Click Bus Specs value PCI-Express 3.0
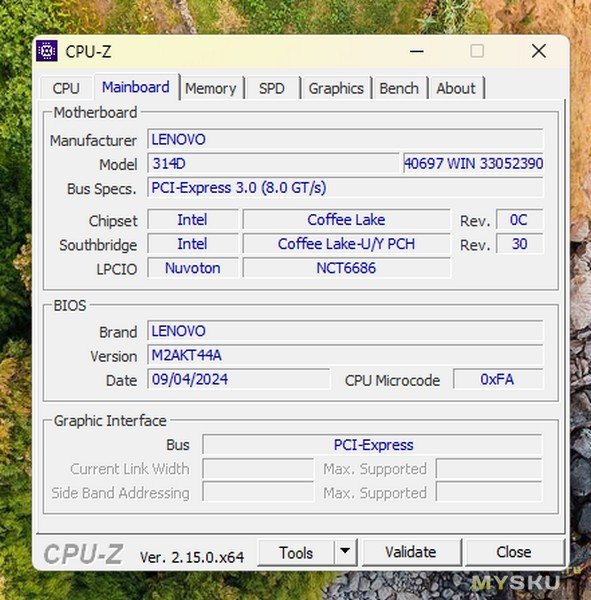 pyautogui.click(x=345, y=188)
